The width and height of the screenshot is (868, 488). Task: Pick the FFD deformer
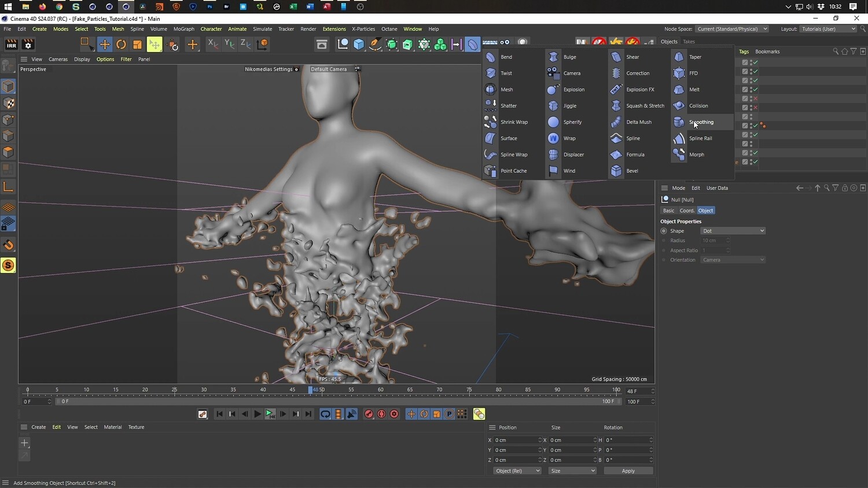click(679, 73)
